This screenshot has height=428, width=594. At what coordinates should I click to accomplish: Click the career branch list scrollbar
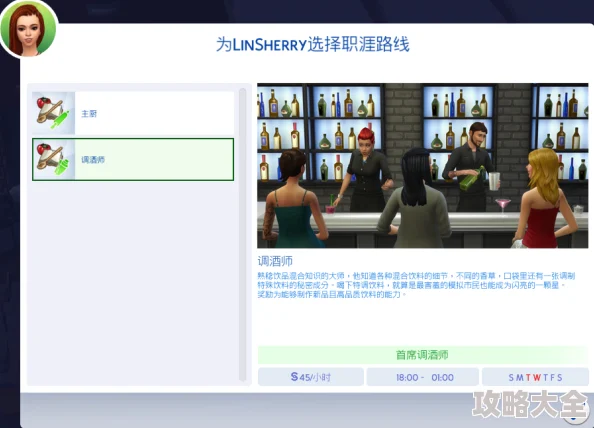point(243,235)
